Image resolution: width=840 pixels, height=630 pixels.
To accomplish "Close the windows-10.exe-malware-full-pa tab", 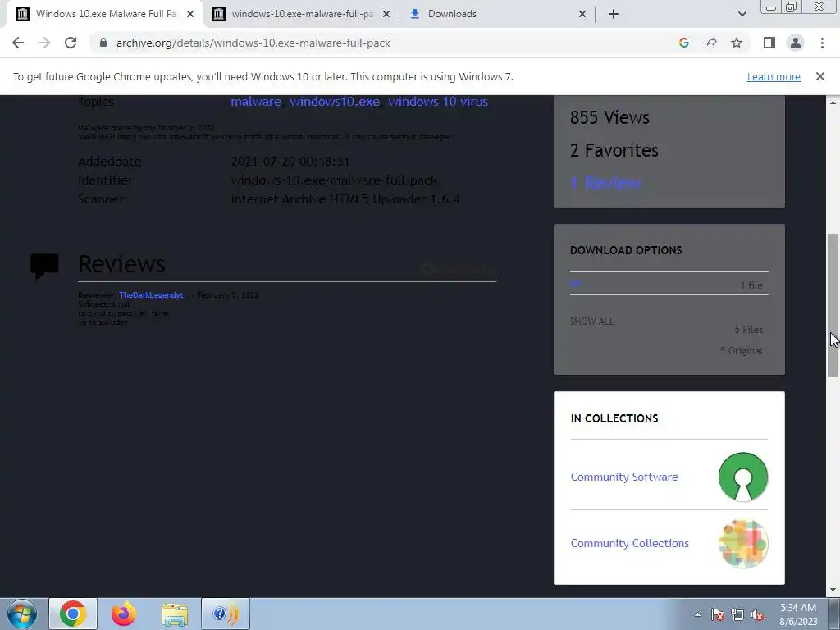I will pyautogui.click(x=386, y=14).
